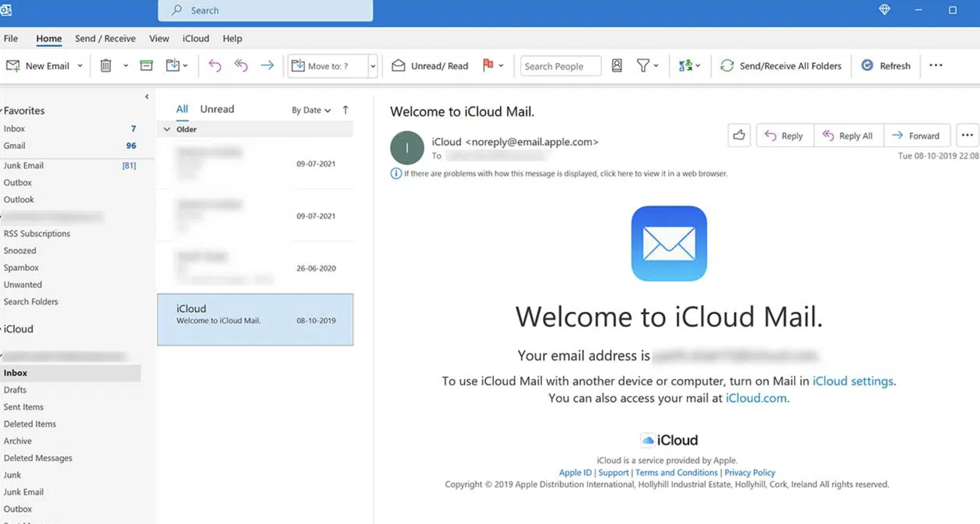Viewport: 980px width, 524px height.
Task: Open the Support footer link
Action: tap(613, 473)
